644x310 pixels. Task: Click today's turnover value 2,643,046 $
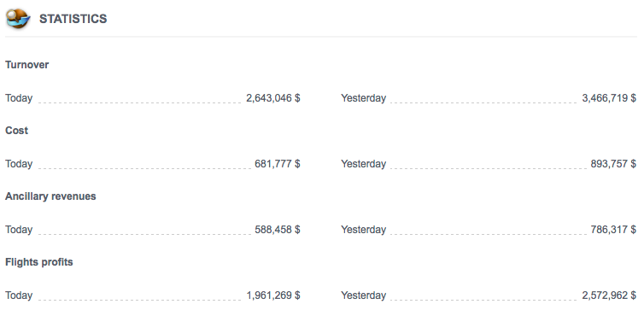click(273, 98)
